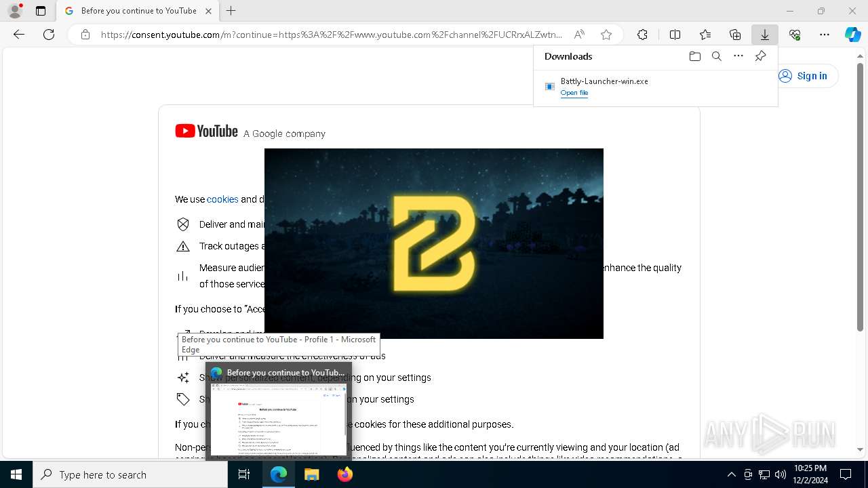Launch the Copilot sidebar icon
Image resolution: width=868 pixels, height=488 pixels.
(852, 35)
